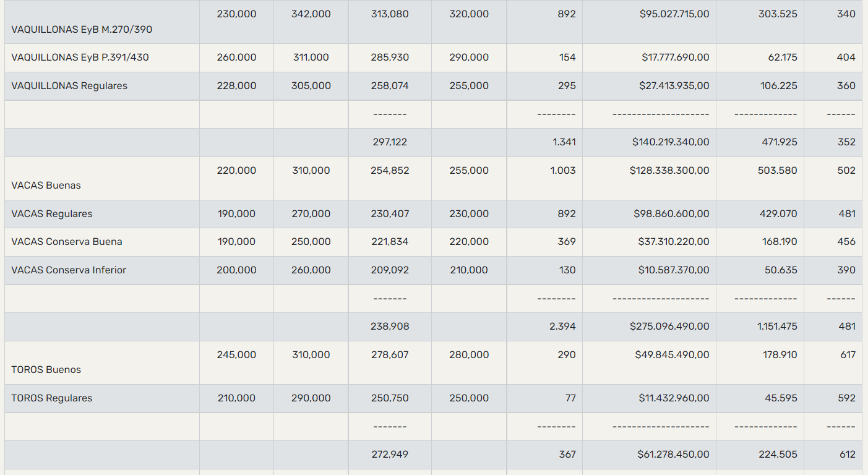This screenshot has width=868, height=475.
Task: Click the 238,908 average price cell
Action: tap(390, 327)
